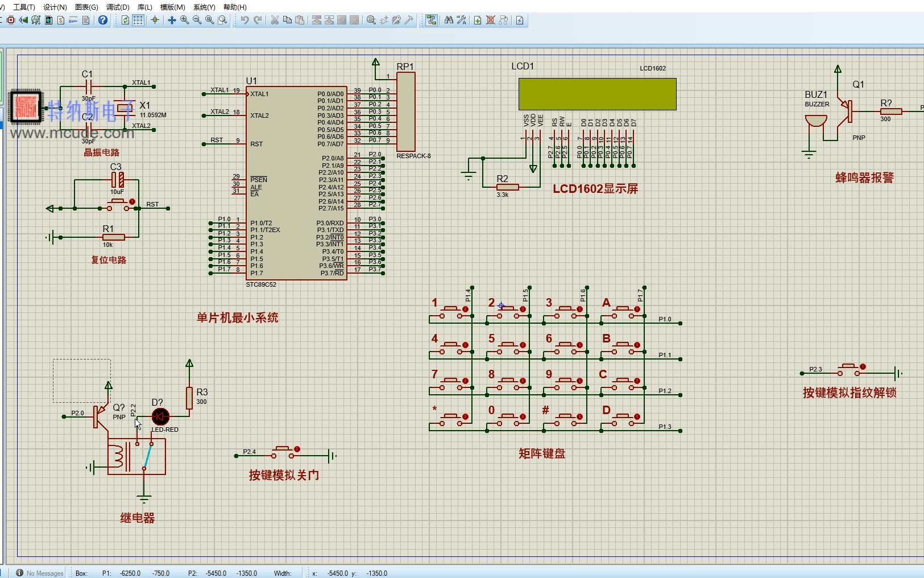Open the 帮助(H) menu
The image size is (924, 578).
pyautogui.click(x=235, y=7)
